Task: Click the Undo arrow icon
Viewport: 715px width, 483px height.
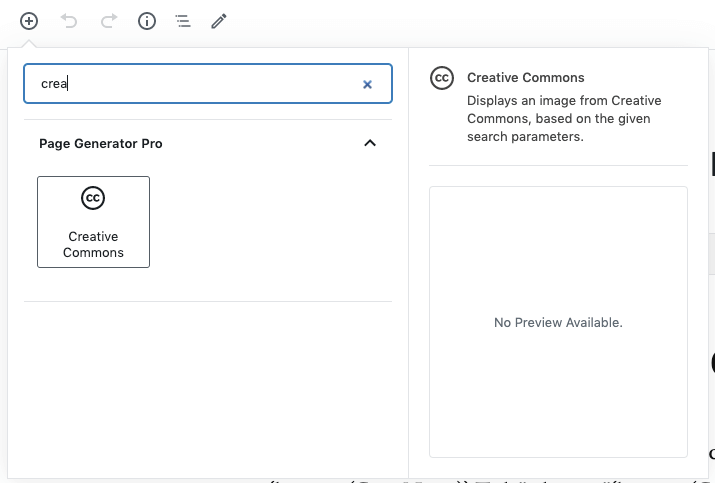Action: pos(69,21)
